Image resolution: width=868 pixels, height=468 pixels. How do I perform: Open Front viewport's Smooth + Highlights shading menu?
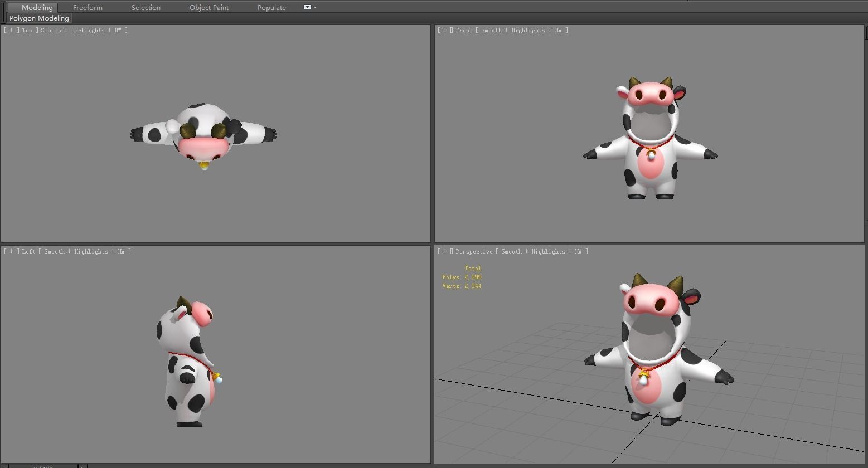click(x=521, y=30)
